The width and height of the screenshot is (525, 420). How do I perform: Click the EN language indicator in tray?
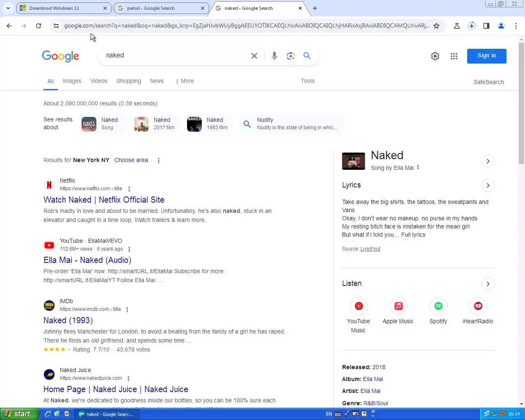click(x=329, y=414)
